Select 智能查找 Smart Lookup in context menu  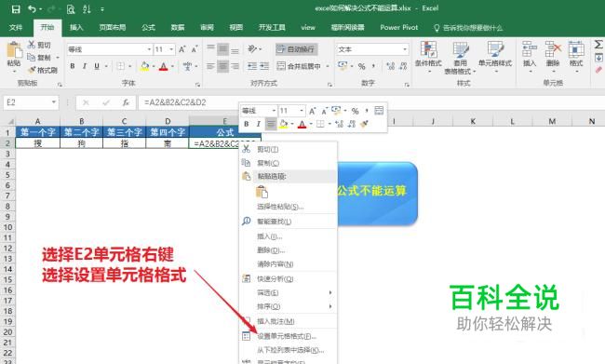[x=289, y=222]
